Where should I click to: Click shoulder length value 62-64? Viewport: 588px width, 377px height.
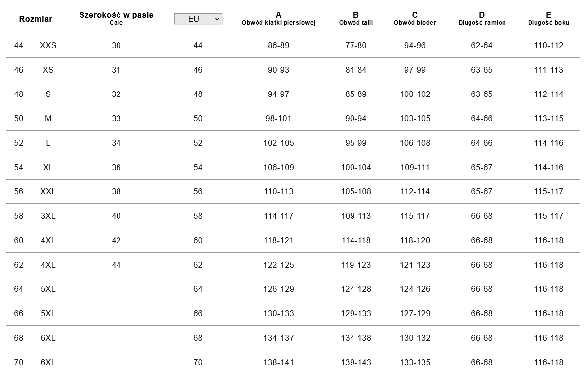coord(481,46)
